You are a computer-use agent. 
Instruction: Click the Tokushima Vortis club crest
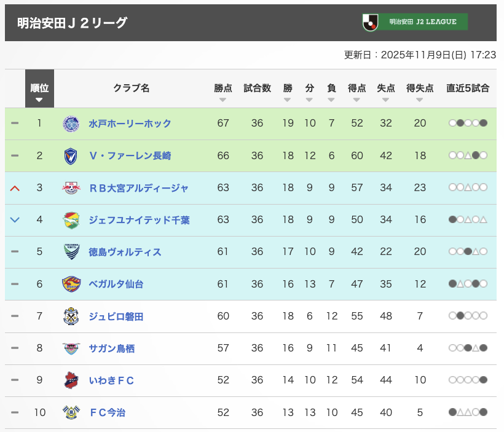point(71,252)
